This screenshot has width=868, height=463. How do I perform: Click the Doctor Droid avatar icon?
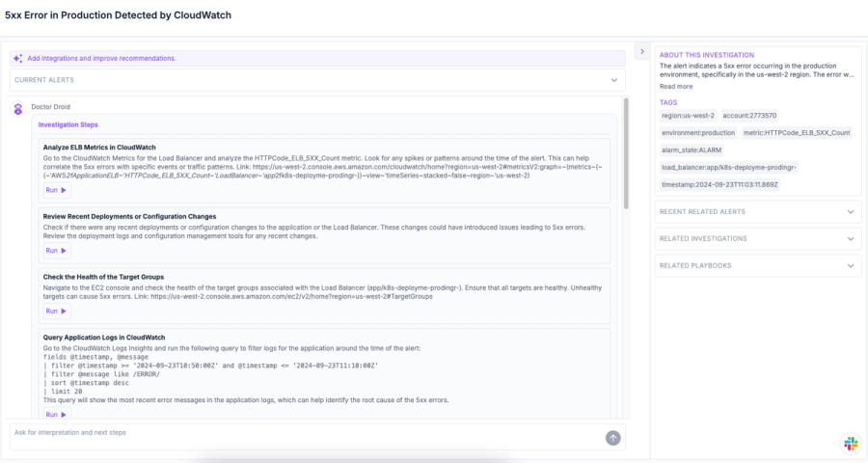[x=18, y=109]
